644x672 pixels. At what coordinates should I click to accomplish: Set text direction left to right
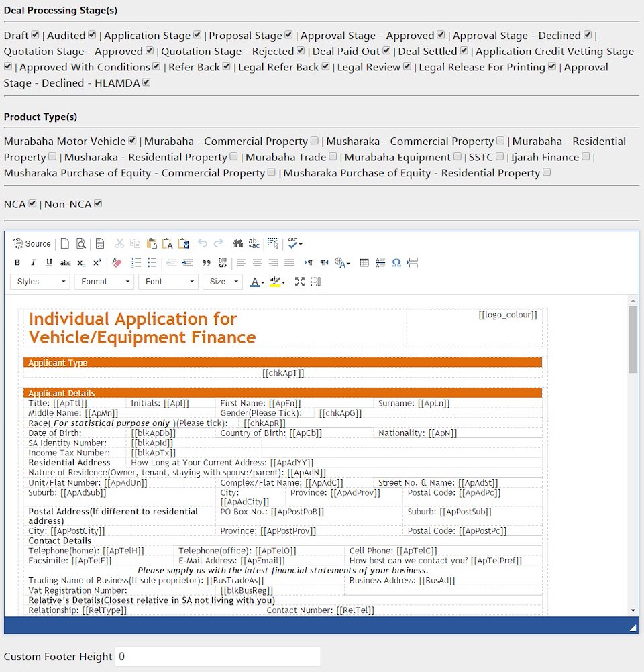coord(309,263)
